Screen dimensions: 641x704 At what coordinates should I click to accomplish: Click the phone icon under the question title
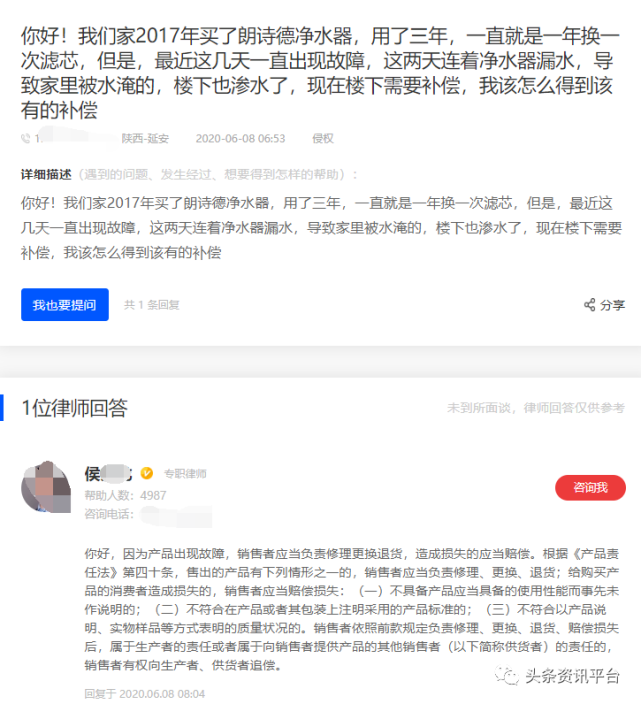(26, 138)
